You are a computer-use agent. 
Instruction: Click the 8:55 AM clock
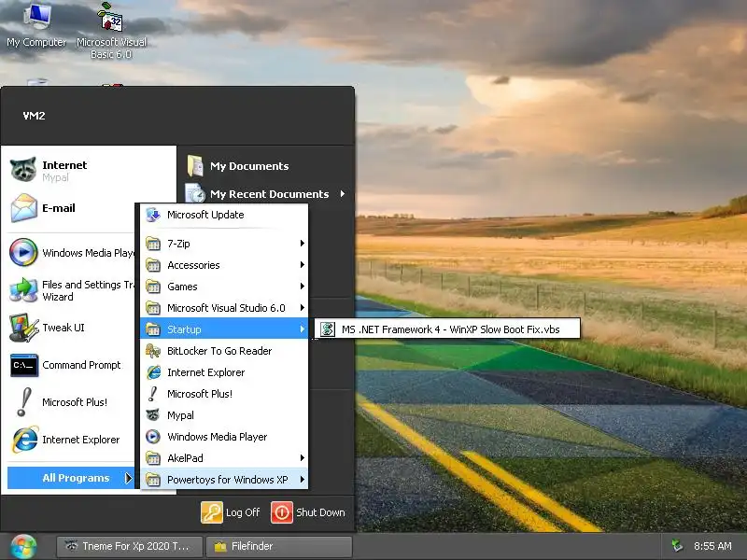(x=712, y=546)
